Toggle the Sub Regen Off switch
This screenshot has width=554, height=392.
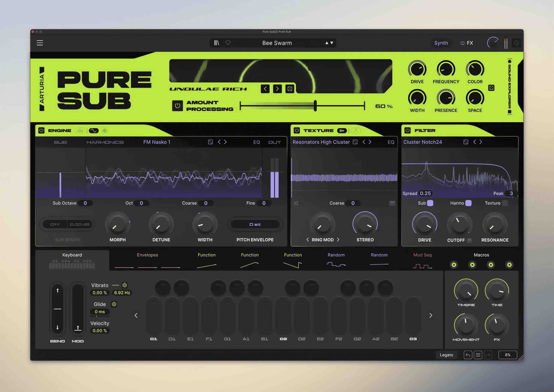coord(55,224)
